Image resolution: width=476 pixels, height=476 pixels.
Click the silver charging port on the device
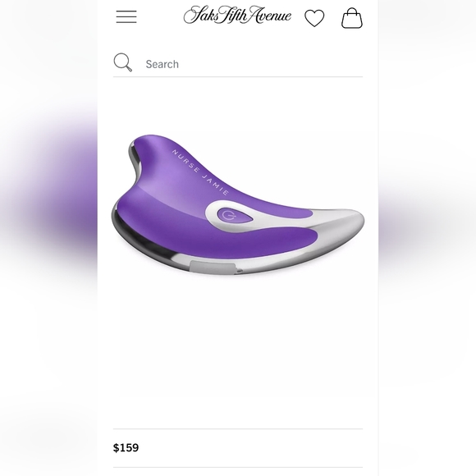213,268
